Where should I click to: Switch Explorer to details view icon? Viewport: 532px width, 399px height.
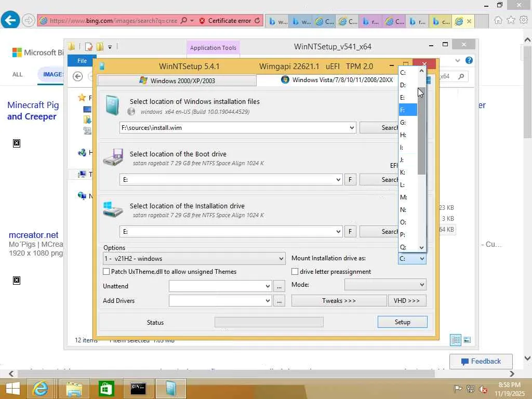point(455,340)
